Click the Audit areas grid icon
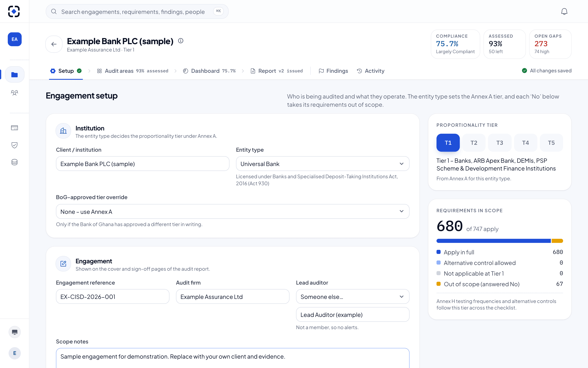The height and width of the screenshot is (368, 588). [99, 71]
